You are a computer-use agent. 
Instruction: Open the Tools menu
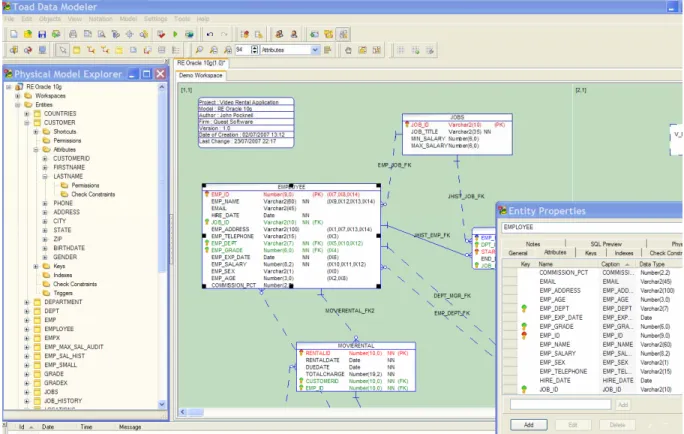(182, 19)
